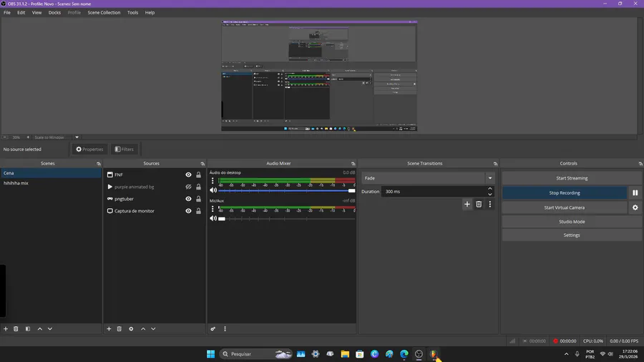Open the Docks menu

point(54,13)
